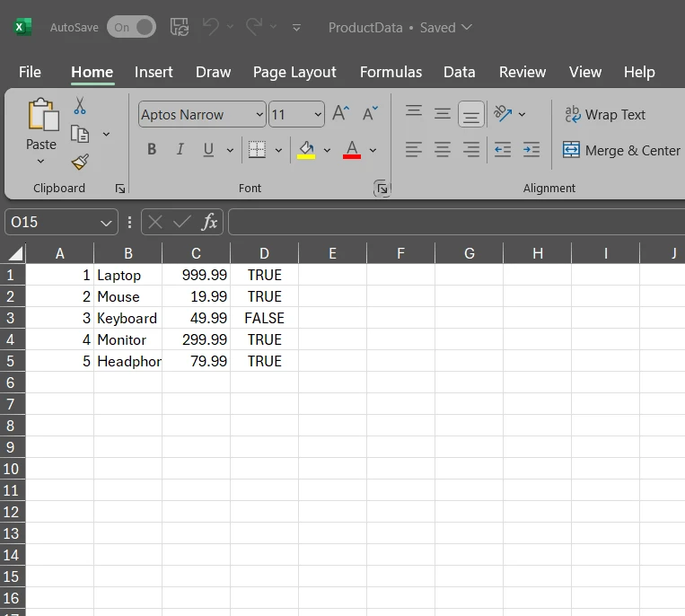Viewport: 685px width, 616px height.
Task: Click the Increase Font Size icon
Action: 340,114
